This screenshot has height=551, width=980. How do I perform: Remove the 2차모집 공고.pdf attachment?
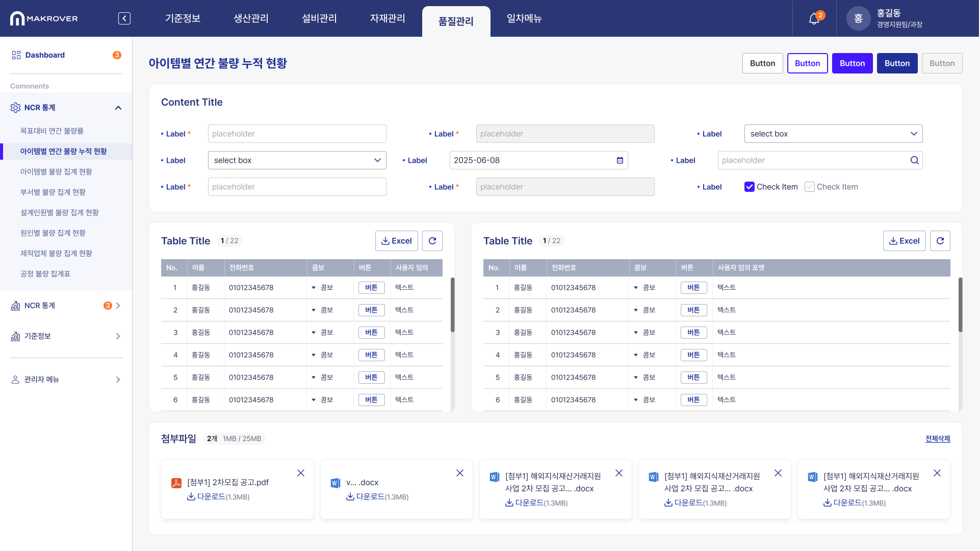[x=301, y=473]
